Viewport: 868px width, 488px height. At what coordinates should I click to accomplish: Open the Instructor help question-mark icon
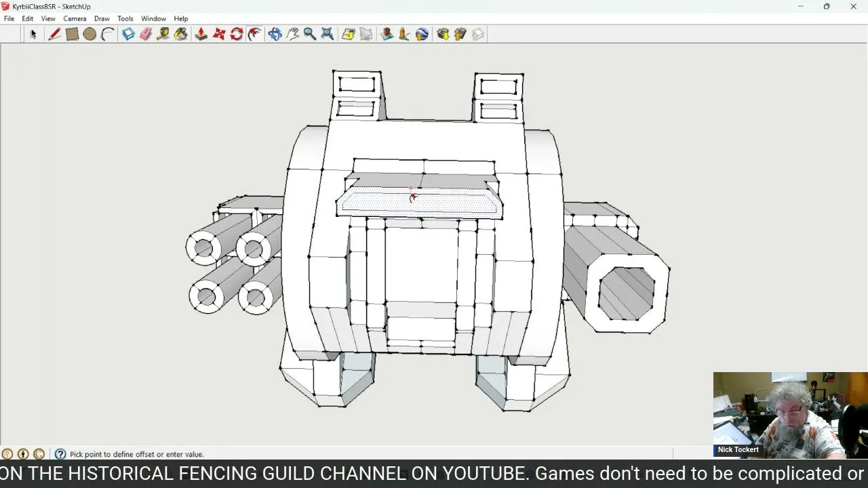(60, 454)
